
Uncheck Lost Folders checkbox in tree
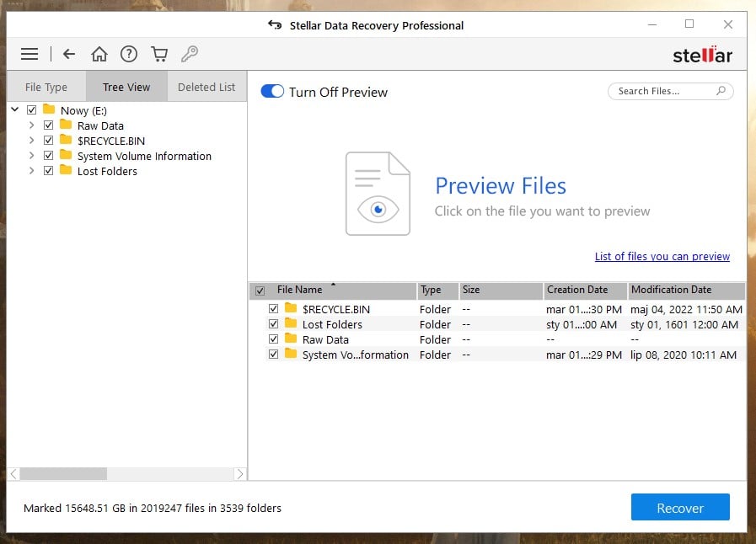click(x=48, y=171)
